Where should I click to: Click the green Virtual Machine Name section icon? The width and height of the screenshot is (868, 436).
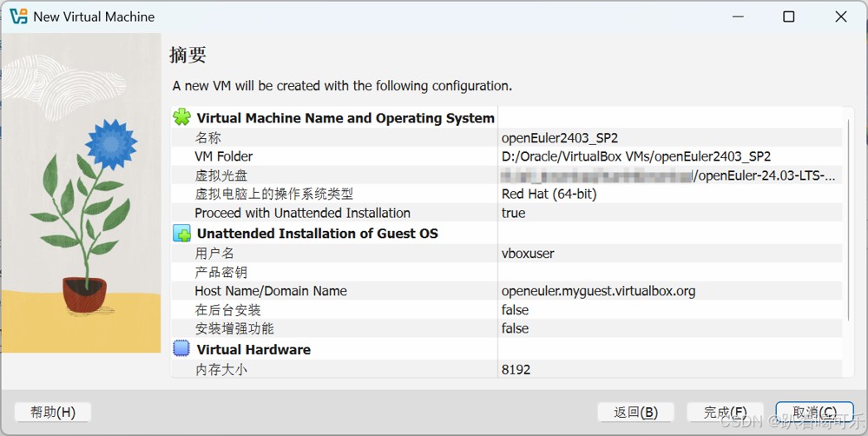coord(181,117)
